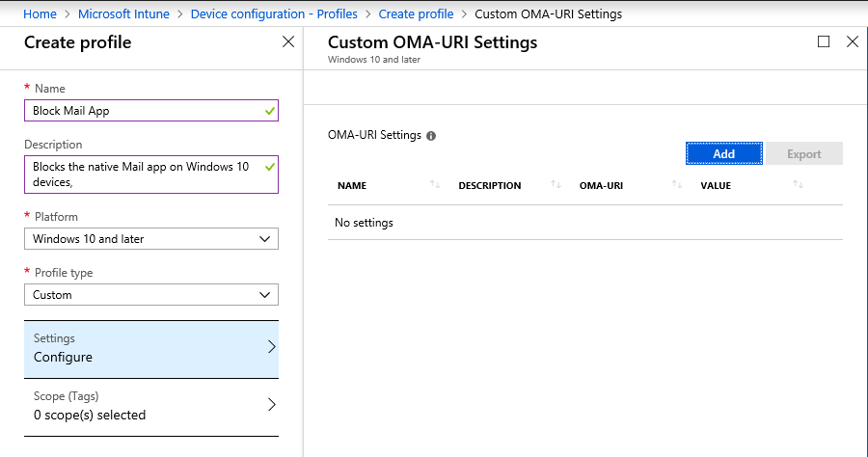Close the Custom OMA-URI Settings blade
Screen dimensions: 868x457
point(852,41)
